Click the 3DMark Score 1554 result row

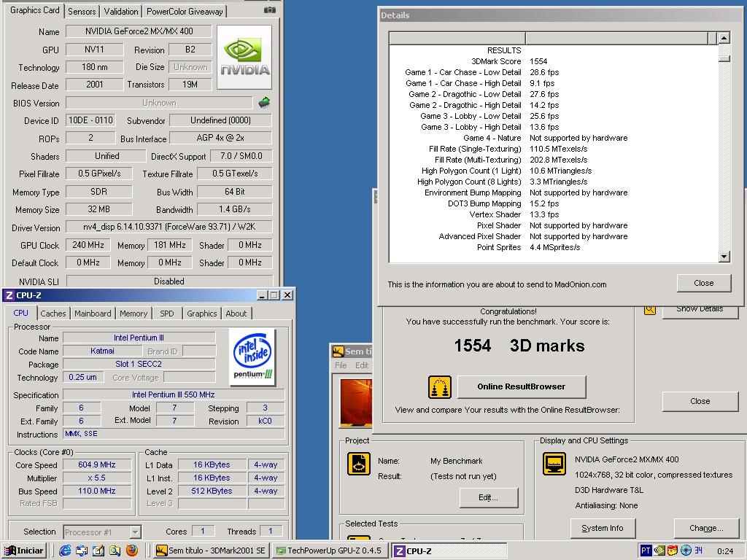(553, 61)
